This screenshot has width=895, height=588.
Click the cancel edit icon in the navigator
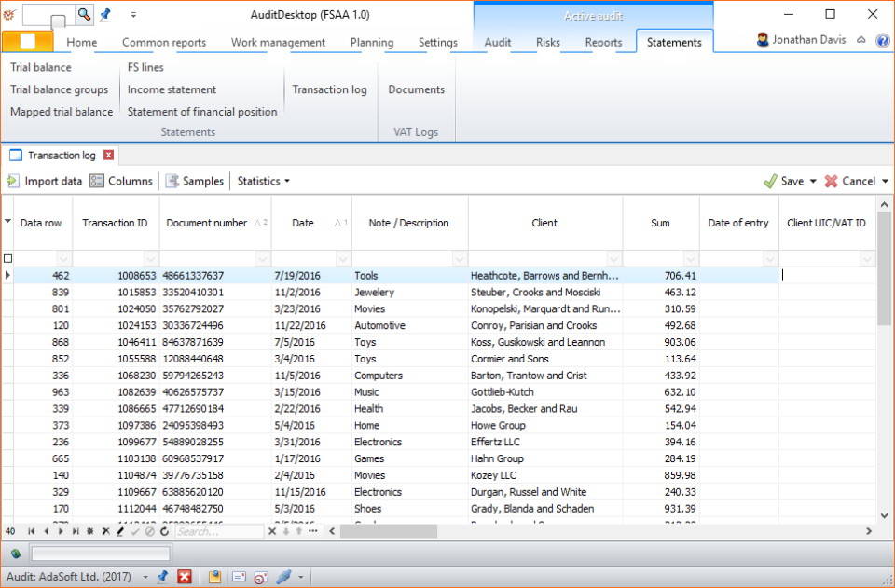tap(148, 531)
